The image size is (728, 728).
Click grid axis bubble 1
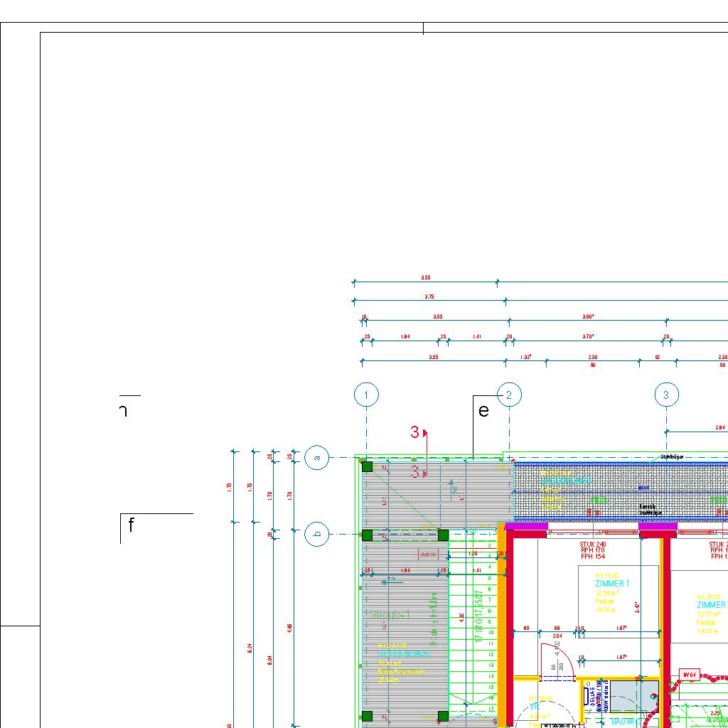click(x=366, y=395)
